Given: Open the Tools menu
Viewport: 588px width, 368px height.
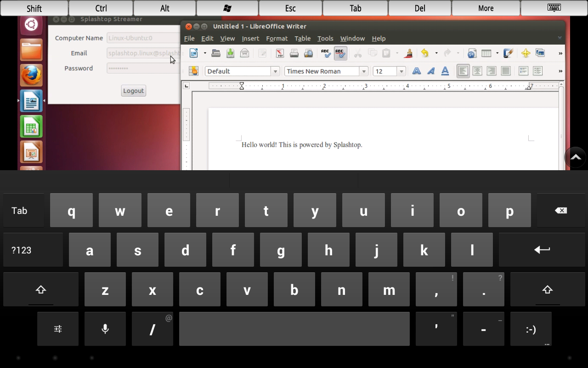Looking at the screenshot, I should click(325, 39).
